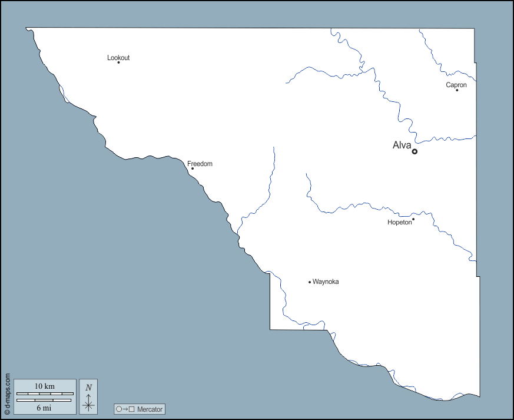Screen dimensions: 514x420
Task: Click the miles scale bar
Action: pos(45,400)
